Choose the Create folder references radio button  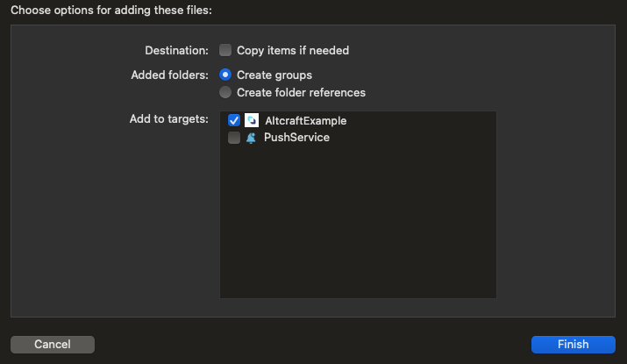click(225, 92)
